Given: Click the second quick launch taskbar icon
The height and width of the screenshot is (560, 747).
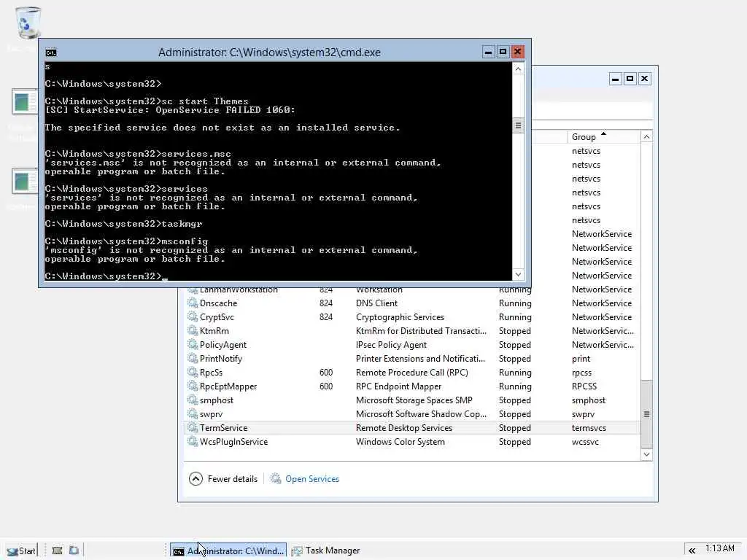Looking at the screenshot, I should coord(74,551).
